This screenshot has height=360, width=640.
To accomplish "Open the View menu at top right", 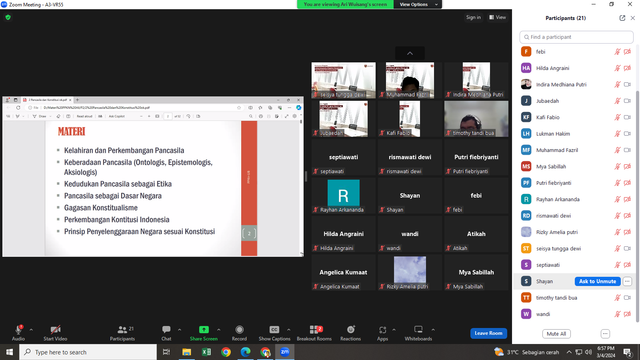I will click(497, 18).
